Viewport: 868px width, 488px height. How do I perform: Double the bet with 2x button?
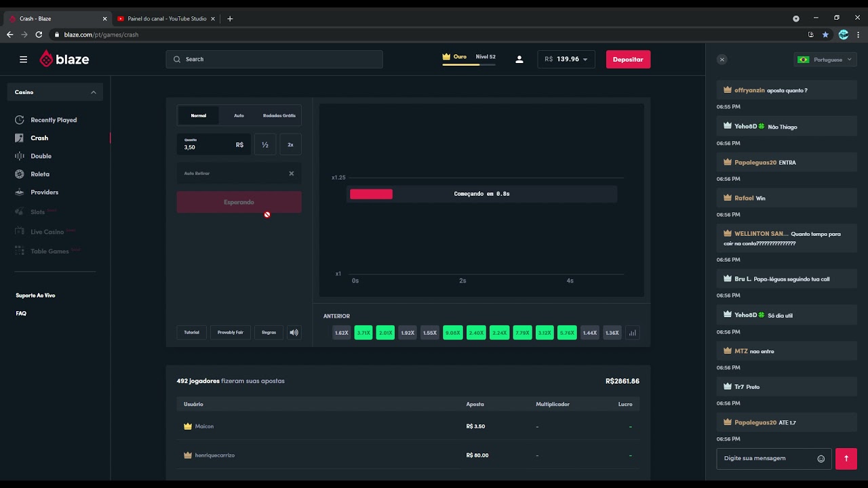coord(290,144)
